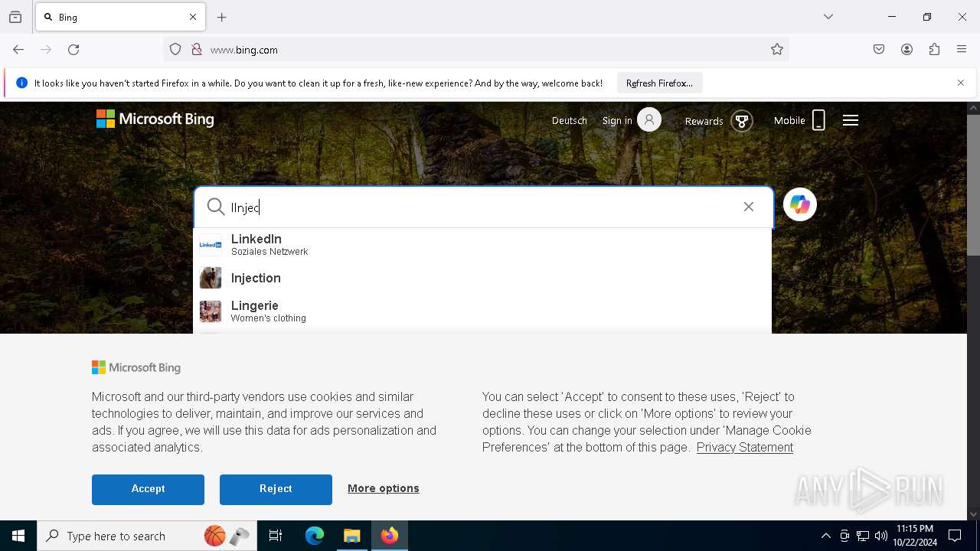
Task: Open the network tray icon
Action: 863,536
